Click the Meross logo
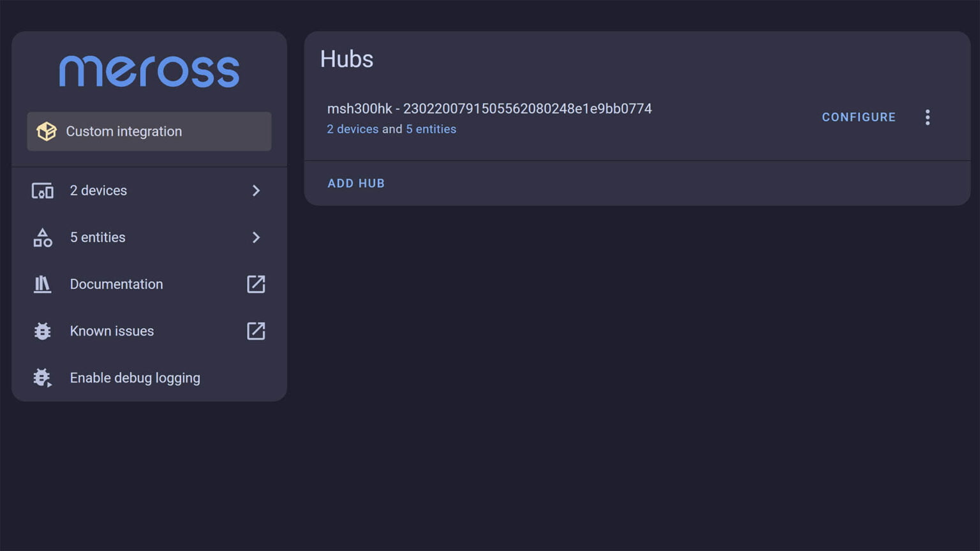This screenshot has width=980, height=551. coord(149,71)
